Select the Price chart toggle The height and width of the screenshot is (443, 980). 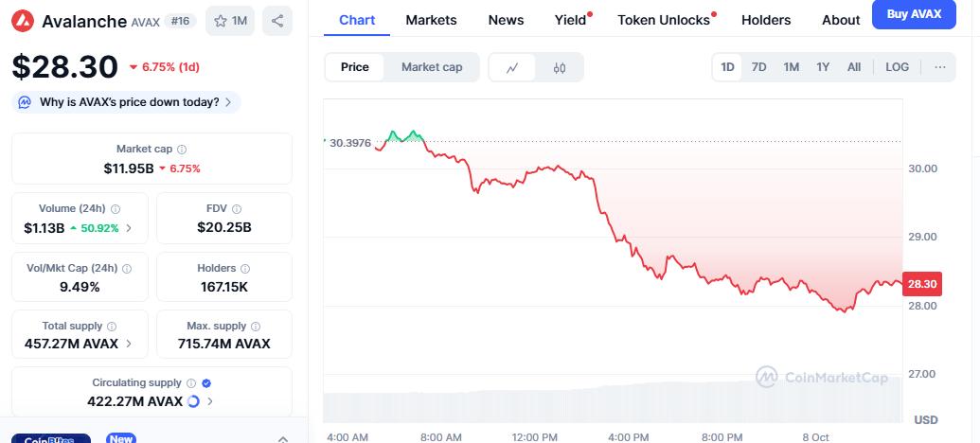coord(355,67)
